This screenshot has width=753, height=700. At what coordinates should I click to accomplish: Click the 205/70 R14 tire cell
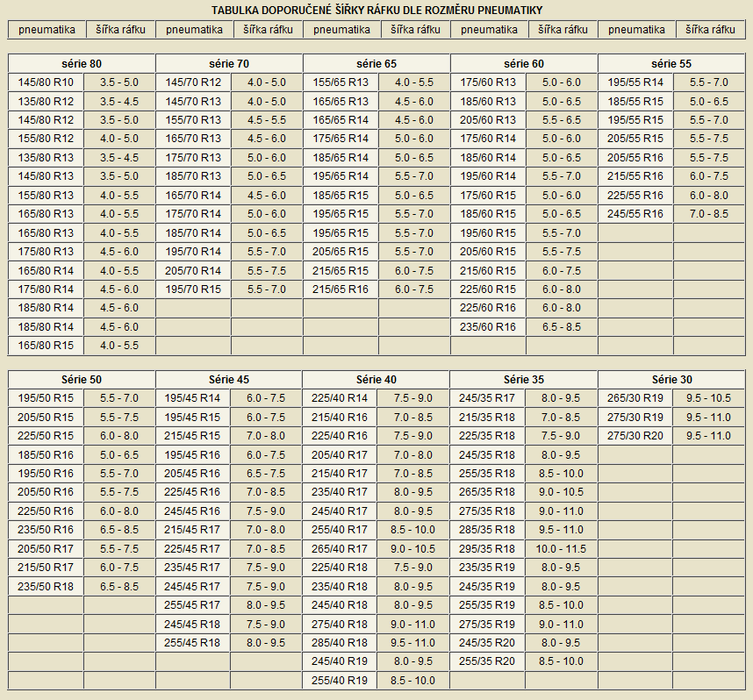(x=194, y=270)
